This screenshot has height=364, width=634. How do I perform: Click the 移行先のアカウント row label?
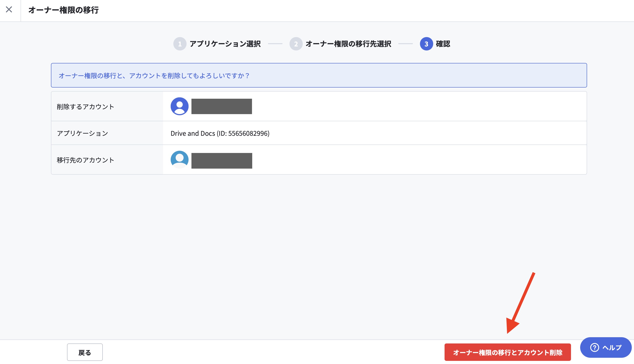point(86,160)
